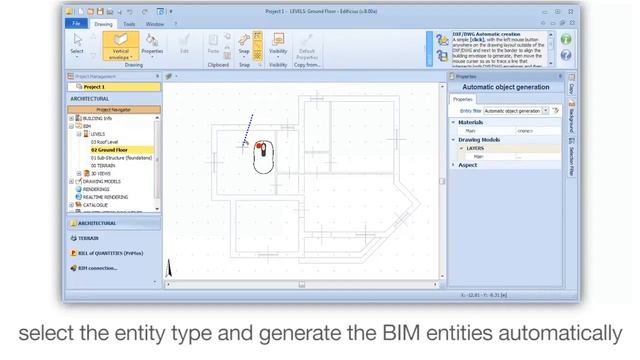Open the File menu
640x360 pixels.
tap(76, 24)
